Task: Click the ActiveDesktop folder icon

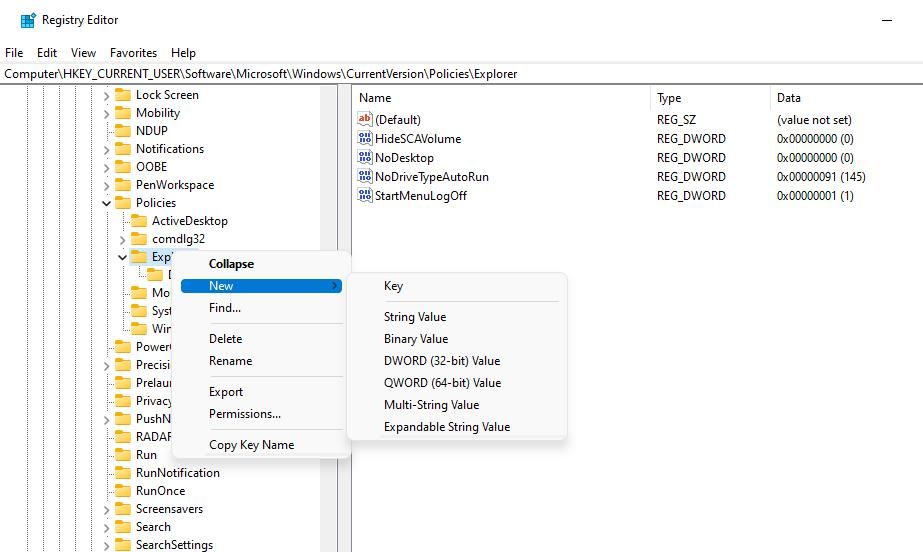Action: [x=139, y=221]
